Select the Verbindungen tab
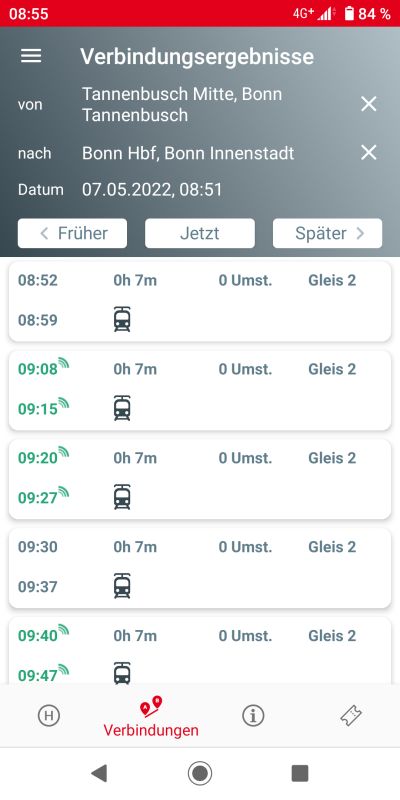The width and height of the screenshot is (400, 800). (151, 716)
